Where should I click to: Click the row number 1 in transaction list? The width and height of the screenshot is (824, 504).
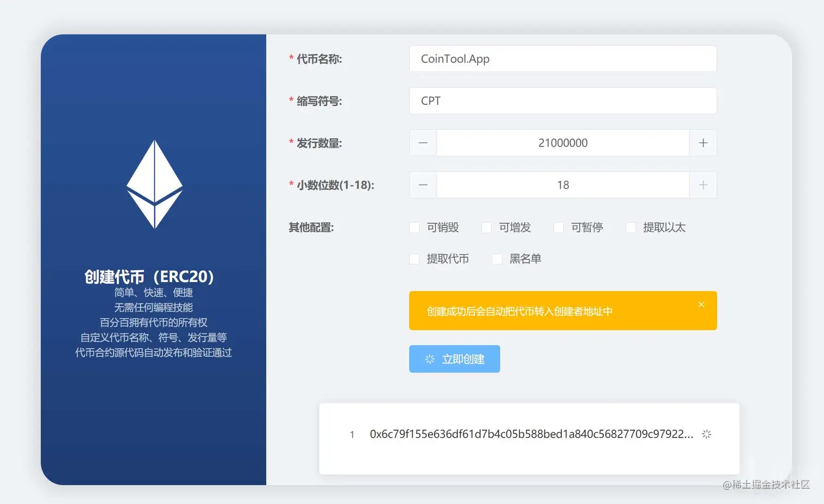tap(352, 434)
